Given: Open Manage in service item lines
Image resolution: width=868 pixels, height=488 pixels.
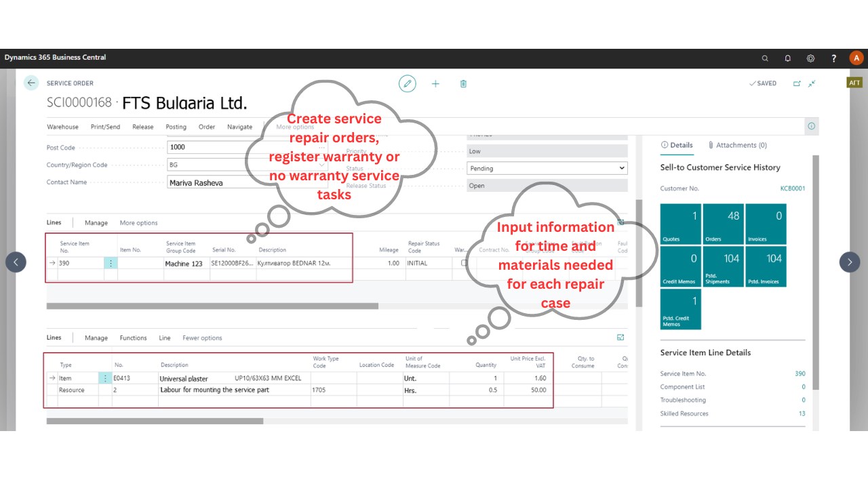Looking at the screenshot, I should (x=96, y=223).
